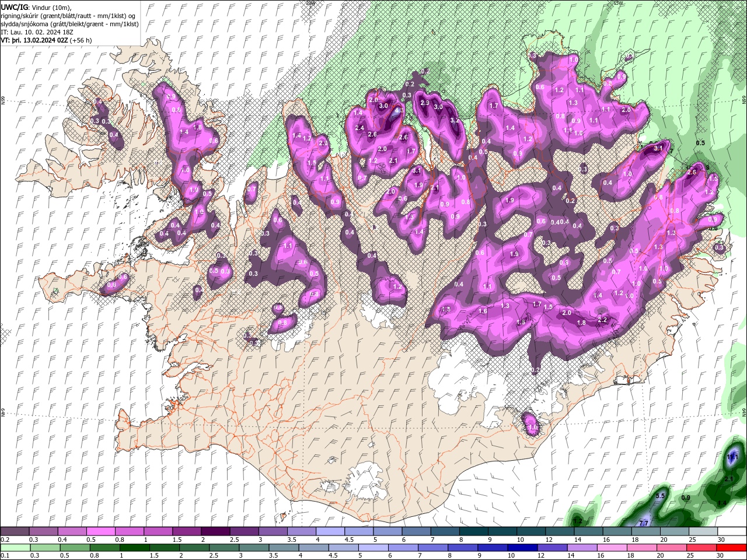Screen dimensions: 747x560
Task: Click the grey-purple 0.2–0.3 snow legend swatch
Action: coord(15,531)
